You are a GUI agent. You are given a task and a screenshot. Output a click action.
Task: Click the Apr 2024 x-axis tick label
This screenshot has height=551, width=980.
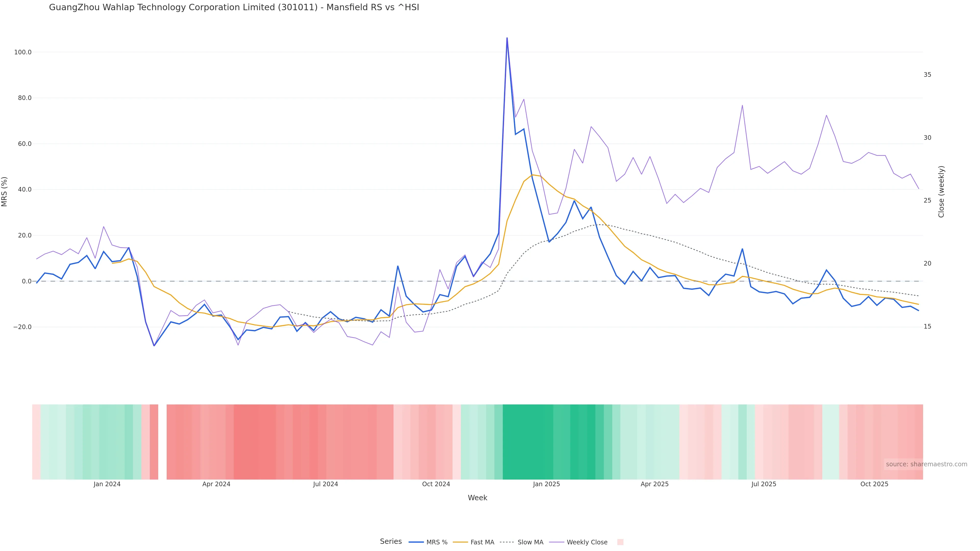(x=216, y=484)
